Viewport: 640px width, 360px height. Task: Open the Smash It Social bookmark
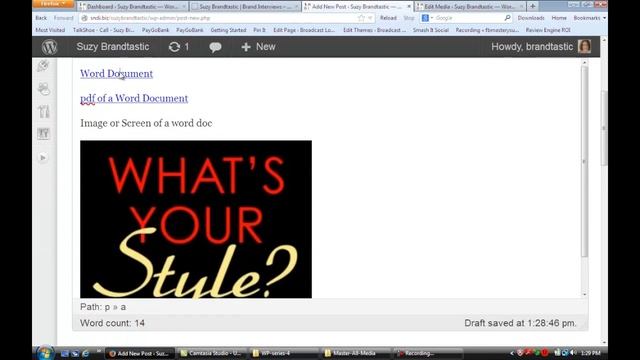click(431, 30)
